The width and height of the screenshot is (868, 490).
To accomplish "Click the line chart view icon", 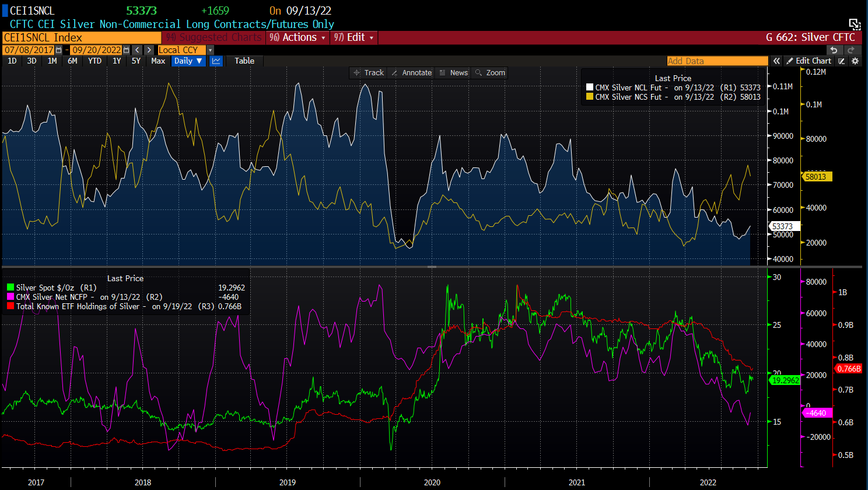I will [x=216, y=61].
